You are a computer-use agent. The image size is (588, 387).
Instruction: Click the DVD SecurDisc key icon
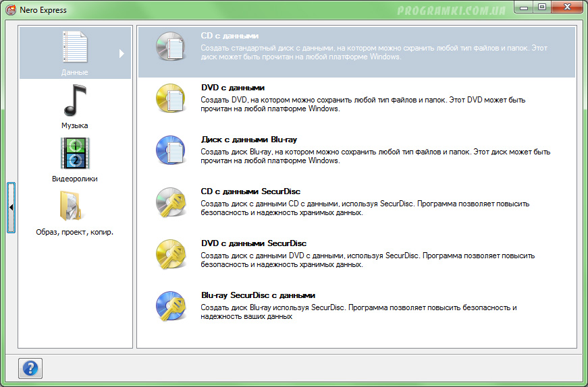click(x=171, y=254)
